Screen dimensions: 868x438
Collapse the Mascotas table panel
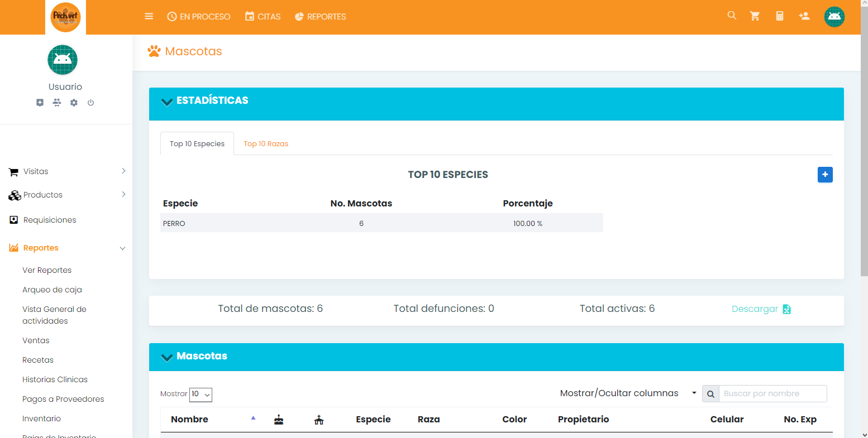point(166,357)
